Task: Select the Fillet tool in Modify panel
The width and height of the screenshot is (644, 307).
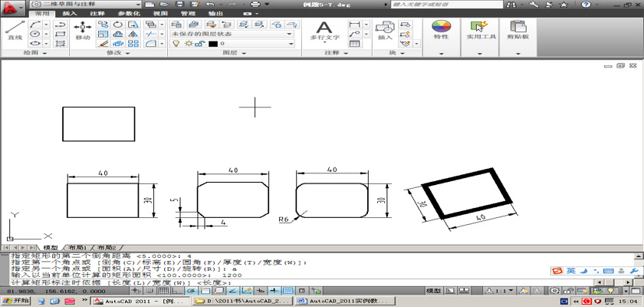Action: [x=152, y=43]
